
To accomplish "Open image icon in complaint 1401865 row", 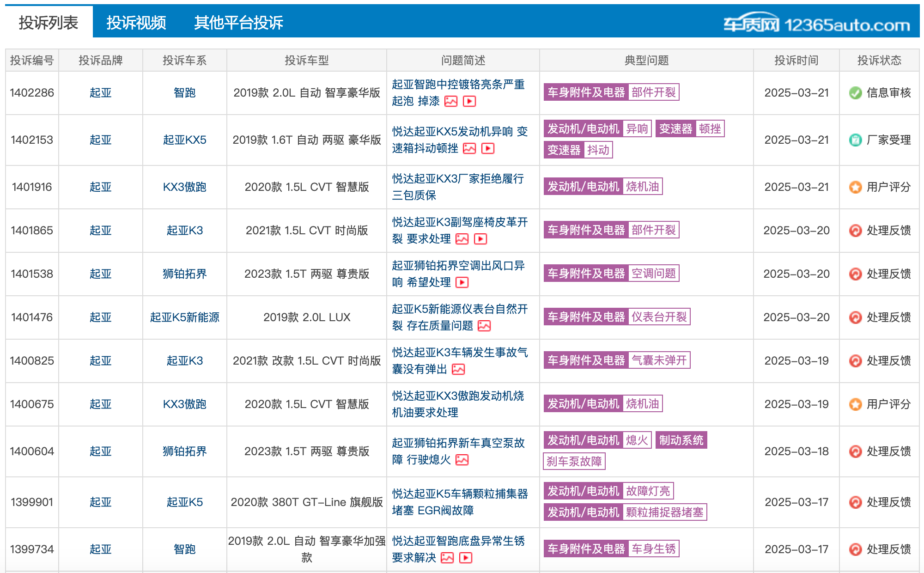I will coord(462,239).
